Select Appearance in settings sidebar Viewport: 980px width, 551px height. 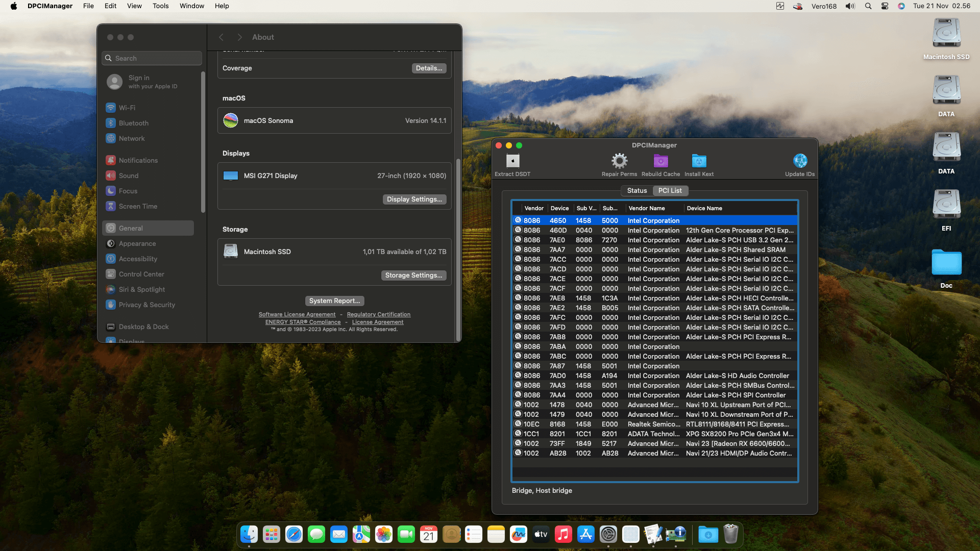tap(137, 244)
